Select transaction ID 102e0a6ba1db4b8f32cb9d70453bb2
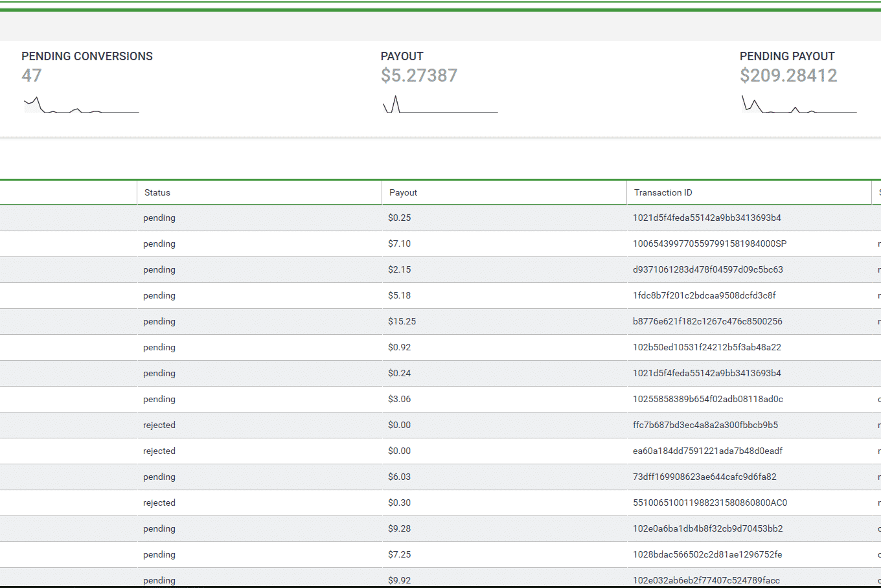Viewport: 881px width, 588px height. coord(708,528)
